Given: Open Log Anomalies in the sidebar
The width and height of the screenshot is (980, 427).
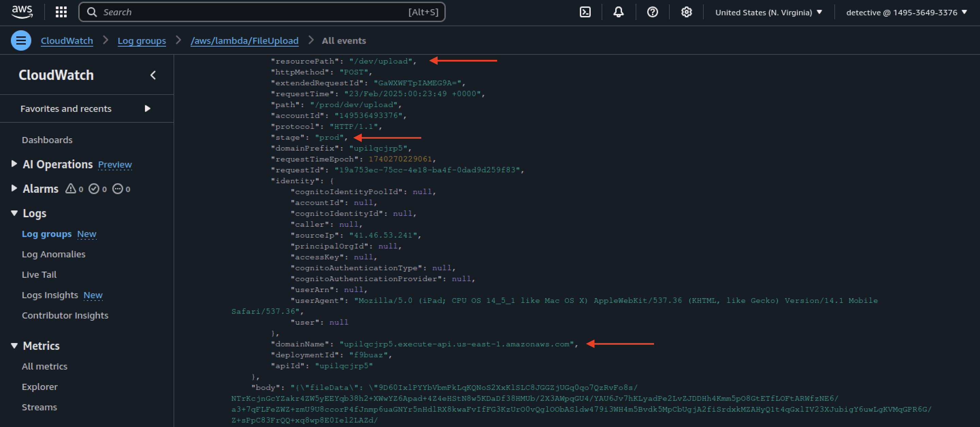Looking at the screenshot, I should (54, 254).
